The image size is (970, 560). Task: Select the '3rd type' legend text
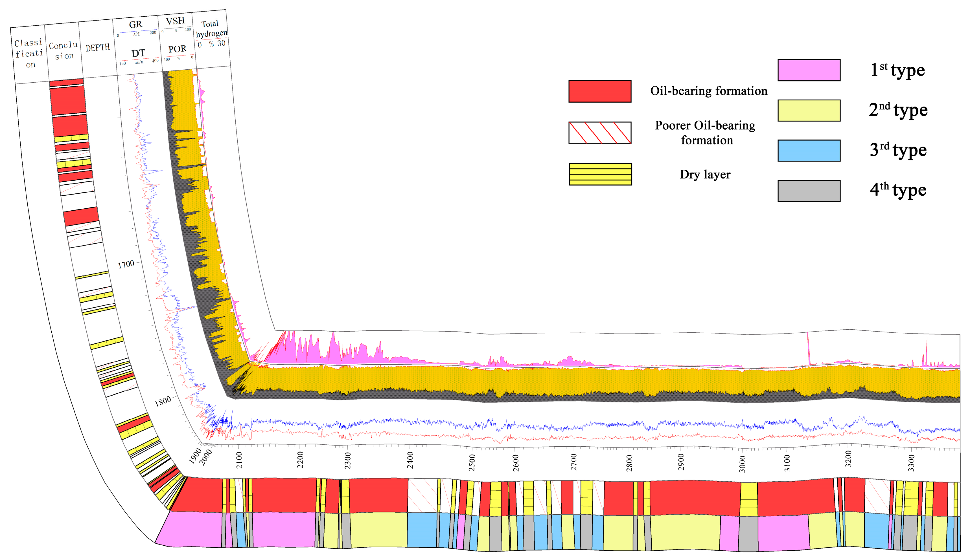click(x=898, y=150)
